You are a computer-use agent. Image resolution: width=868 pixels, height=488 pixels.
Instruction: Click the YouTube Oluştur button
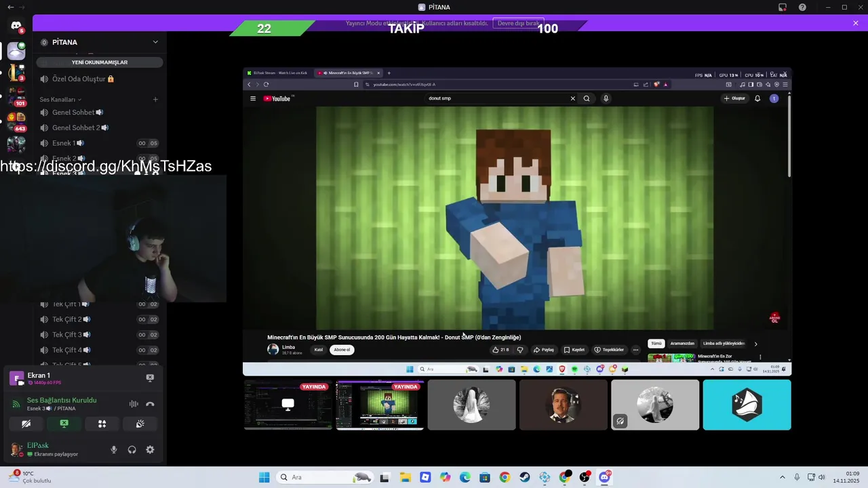734,98
